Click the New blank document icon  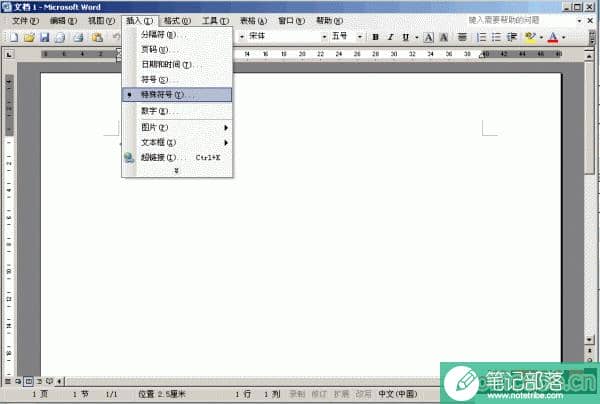coord(14,37)
